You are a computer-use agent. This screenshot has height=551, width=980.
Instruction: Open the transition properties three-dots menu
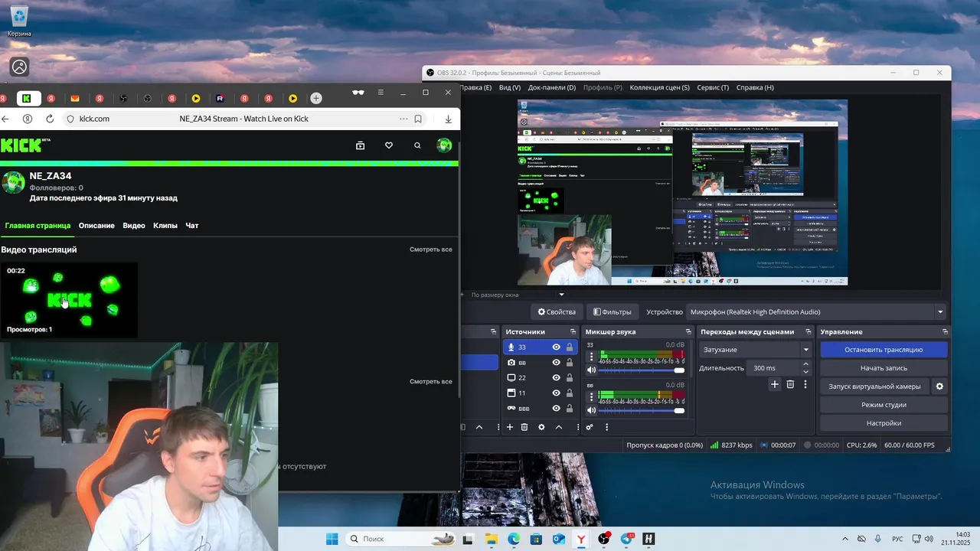point(805,384)
